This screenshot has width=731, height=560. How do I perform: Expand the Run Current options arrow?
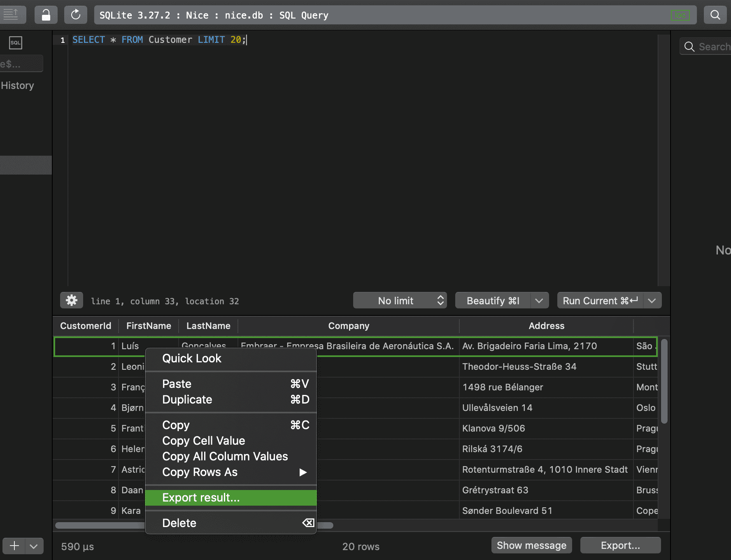[x=652, y=301]
